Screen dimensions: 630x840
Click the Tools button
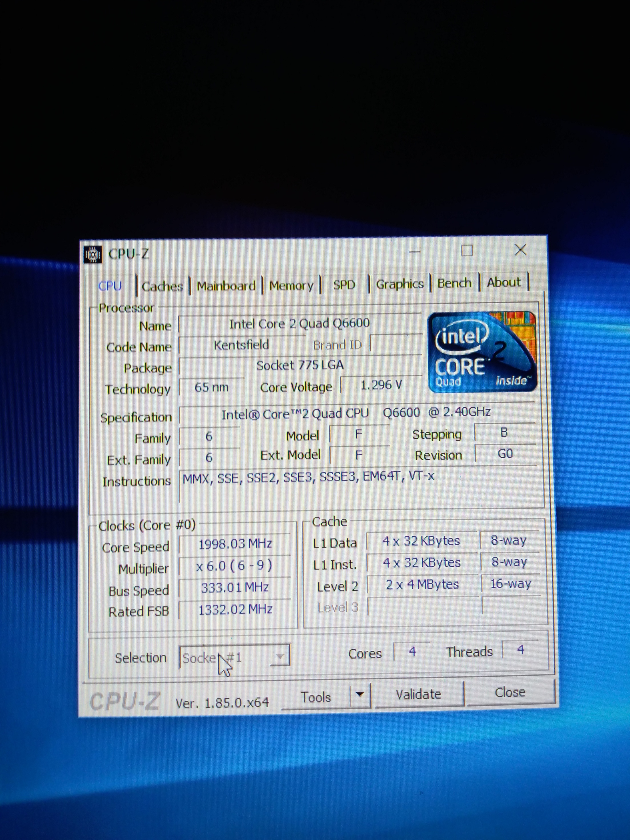(316, 697)
